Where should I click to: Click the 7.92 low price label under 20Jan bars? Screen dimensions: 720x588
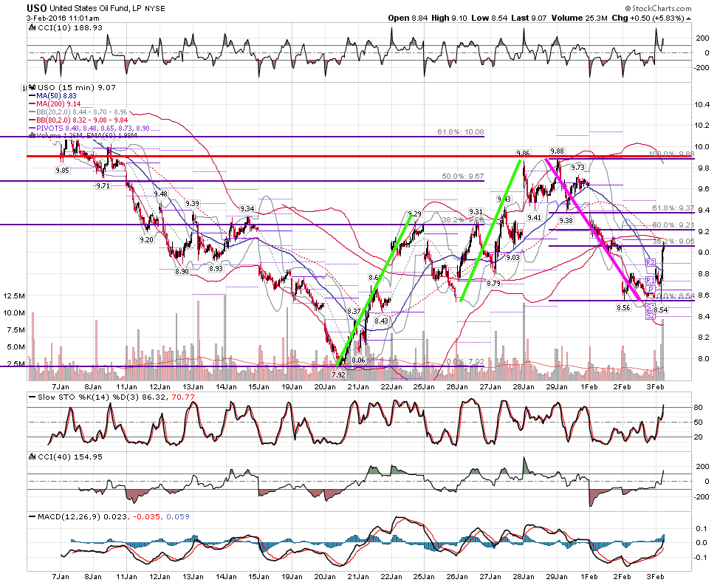[338, 375]
